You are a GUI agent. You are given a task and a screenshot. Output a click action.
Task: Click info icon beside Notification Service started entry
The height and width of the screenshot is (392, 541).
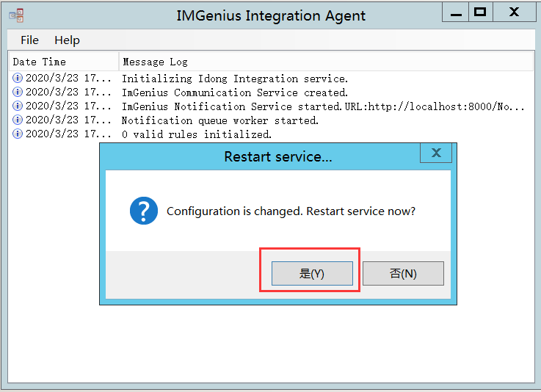18,106
